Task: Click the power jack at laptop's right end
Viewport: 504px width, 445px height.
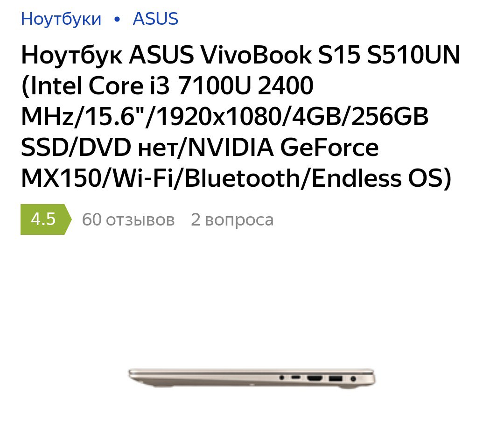Action: (353, 379)
